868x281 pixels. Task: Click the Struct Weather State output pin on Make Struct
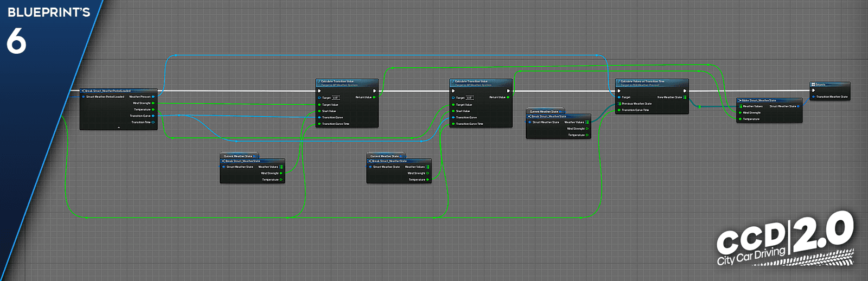(799, 106)
